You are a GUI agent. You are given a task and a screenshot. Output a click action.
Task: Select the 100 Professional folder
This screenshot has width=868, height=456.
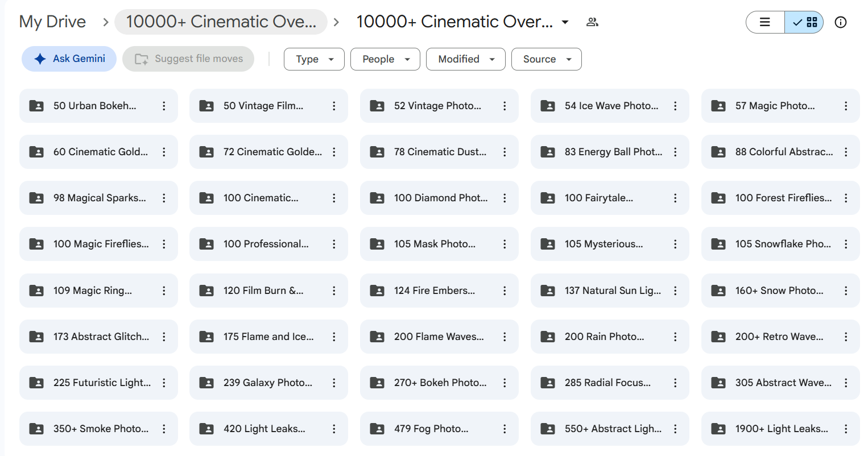coord(268,244)
